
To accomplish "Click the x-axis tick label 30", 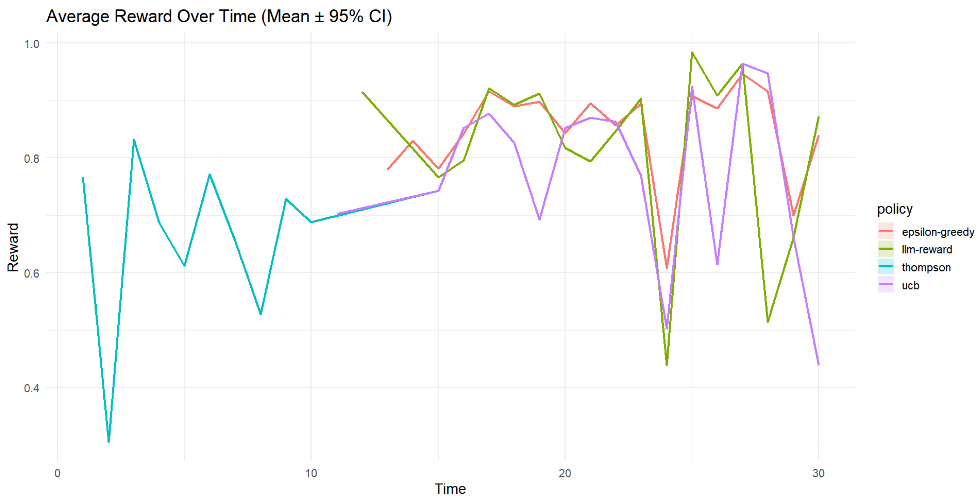I will [818, 473].
